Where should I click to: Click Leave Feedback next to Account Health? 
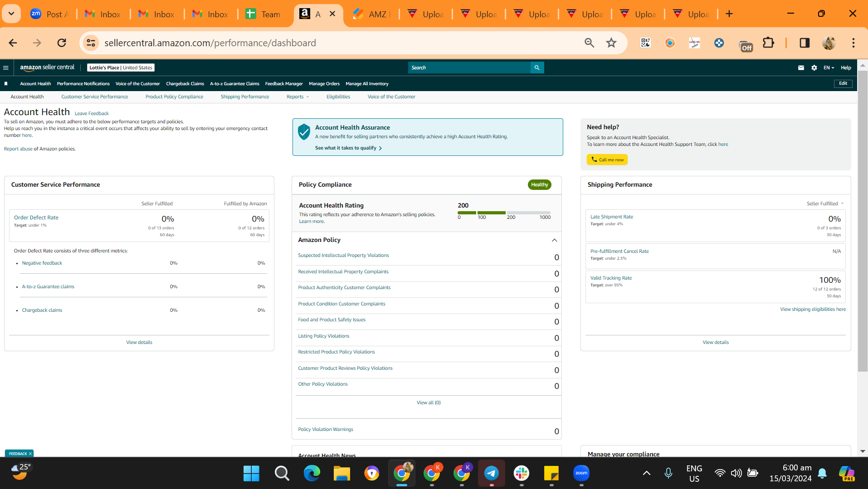tap(92, 114)
